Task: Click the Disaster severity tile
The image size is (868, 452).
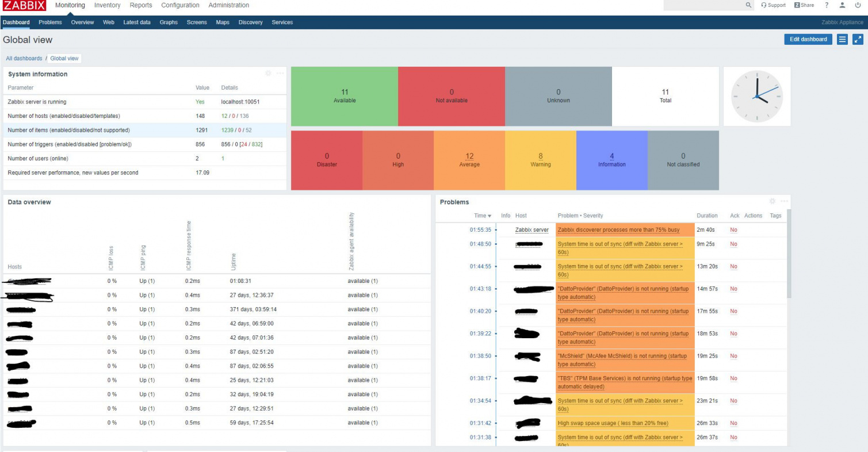Action: (327, 160)
